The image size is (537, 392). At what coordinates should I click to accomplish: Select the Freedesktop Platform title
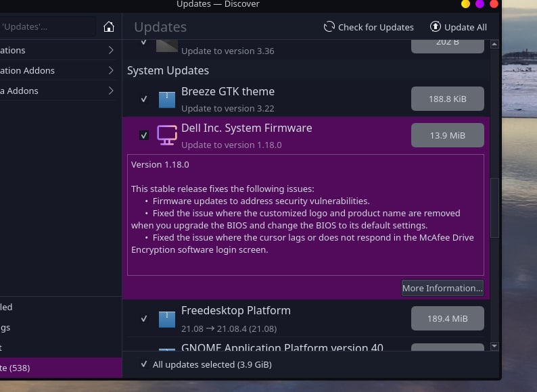click(x=236, y=310)
